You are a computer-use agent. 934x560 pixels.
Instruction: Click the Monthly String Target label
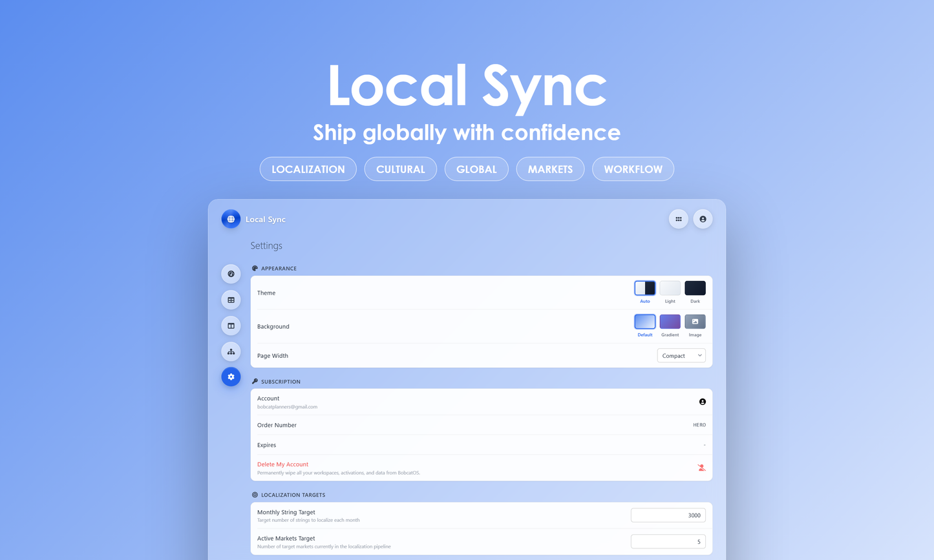[x=286, y=512]
